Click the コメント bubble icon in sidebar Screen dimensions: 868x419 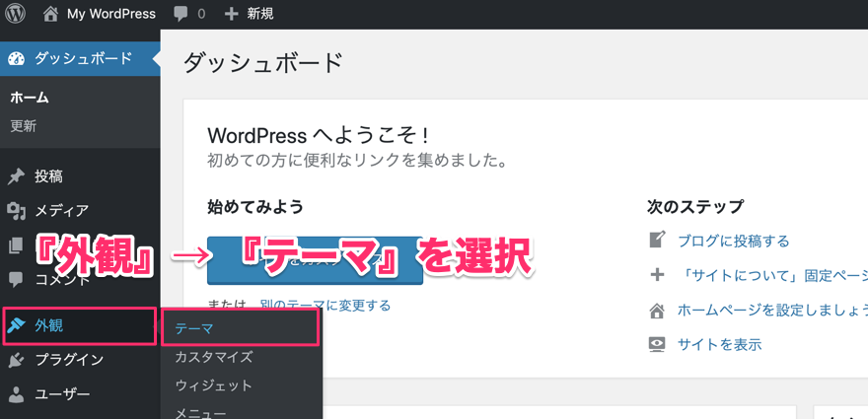pos(17,280)
